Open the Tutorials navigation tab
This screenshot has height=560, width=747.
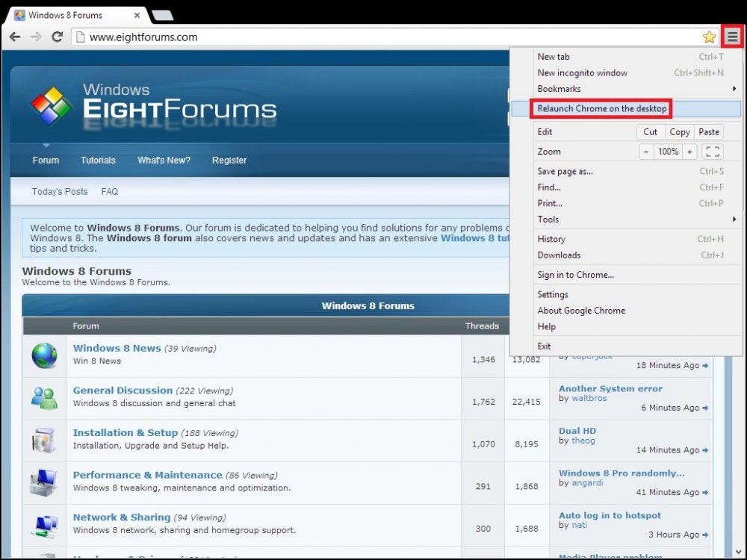pyautogui.click(x=98, y=161)
